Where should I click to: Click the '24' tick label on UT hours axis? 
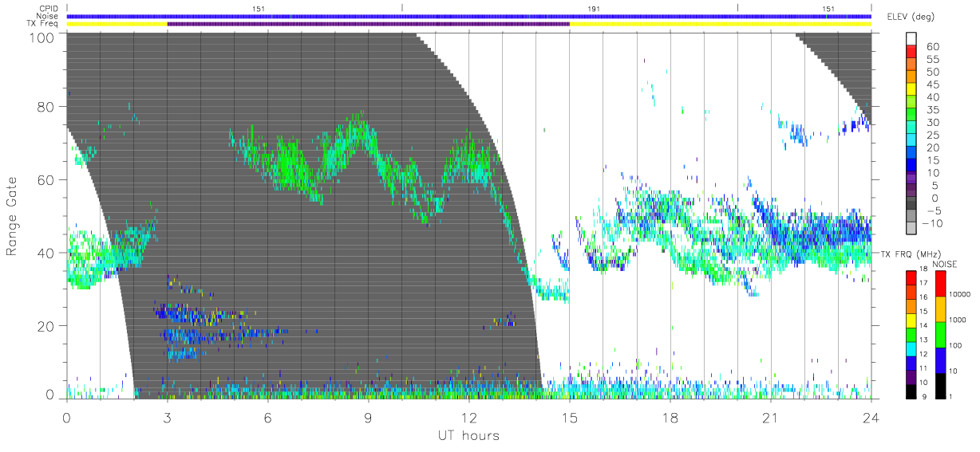pos(871,419)
